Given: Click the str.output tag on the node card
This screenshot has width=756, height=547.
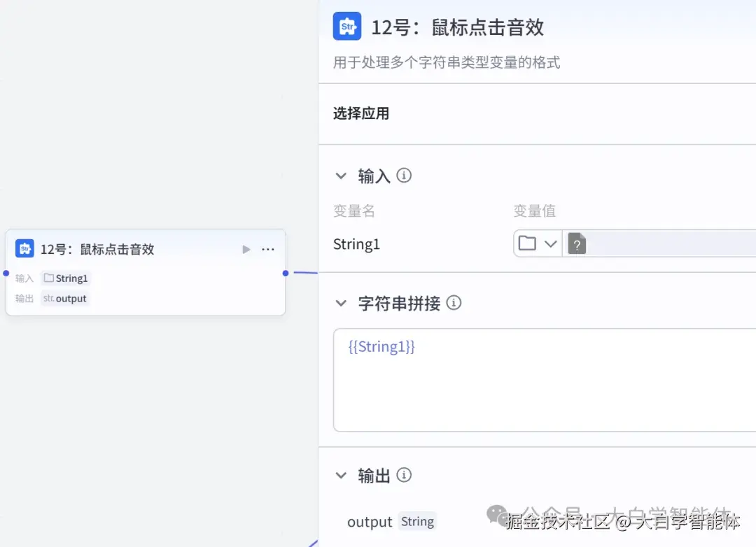Looking at the screenshot, I should click(x=65, y=298).
